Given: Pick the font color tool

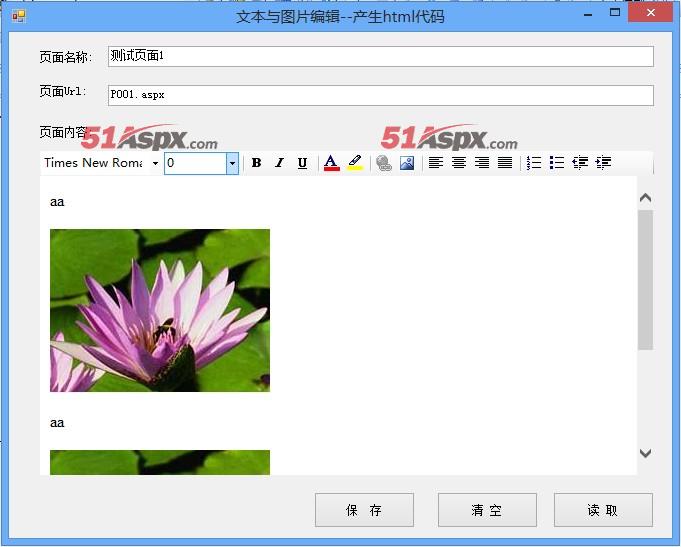Looking at the screenshot, I should click(x=331, y=163).
